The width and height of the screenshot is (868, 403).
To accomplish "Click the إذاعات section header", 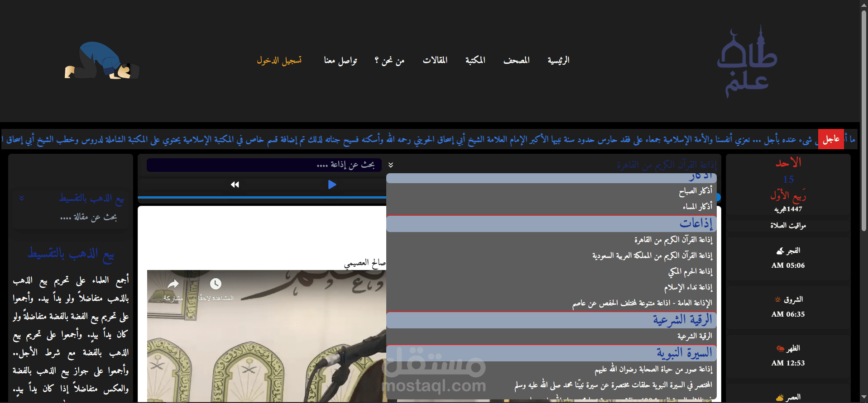I will (x=551, y=223).
